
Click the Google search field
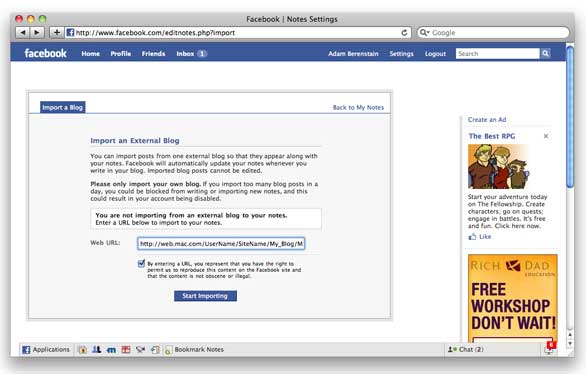tap(493, 33)
